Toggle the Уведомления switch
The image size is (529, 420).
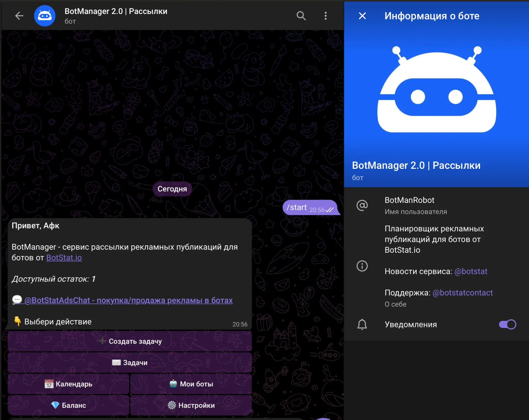(x=507, y=324)
